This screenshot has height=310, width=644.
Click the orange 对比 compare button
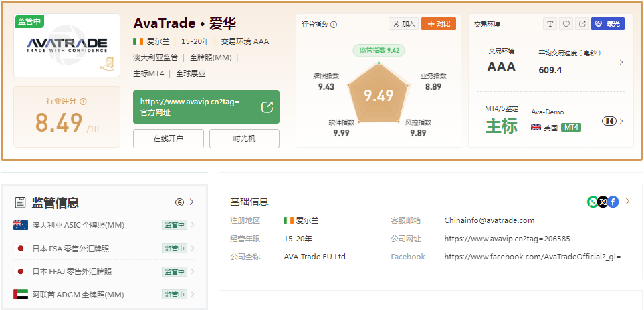click(439, 24)
